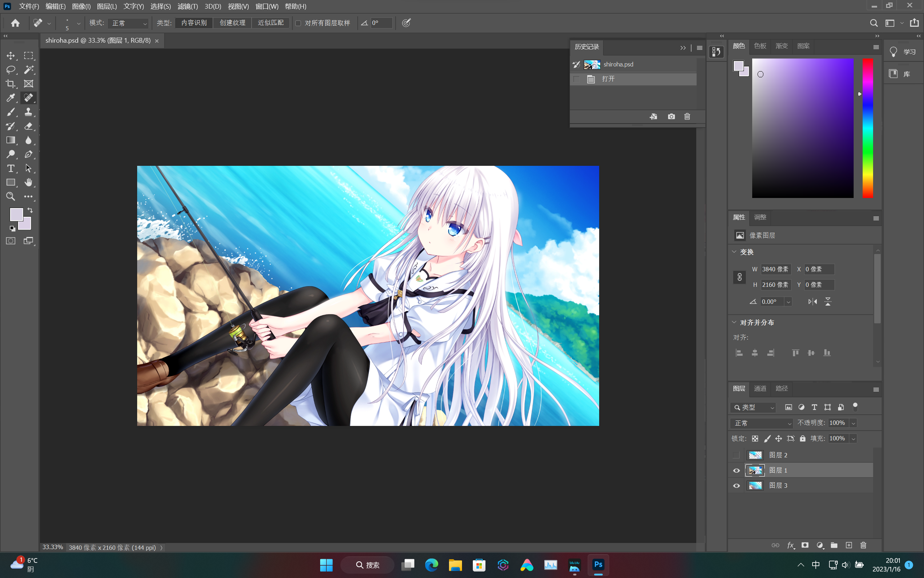Create a new layer
924x578 pixels.
pos(849,545)
